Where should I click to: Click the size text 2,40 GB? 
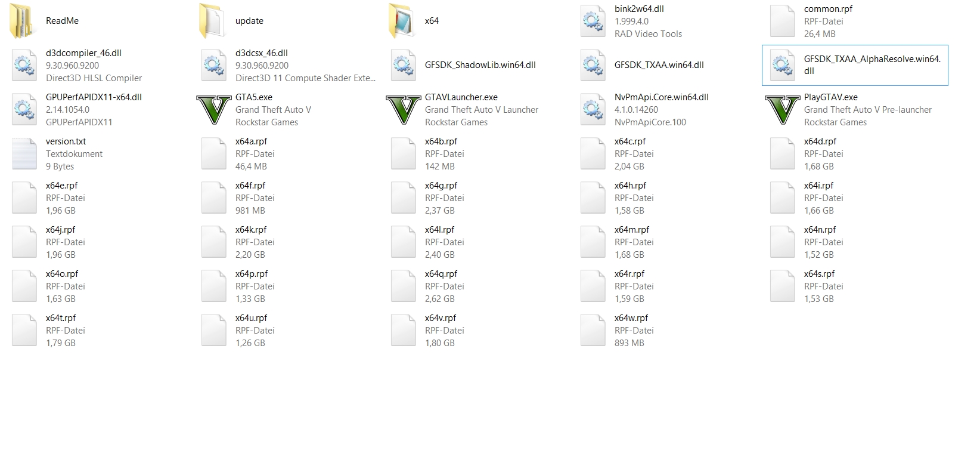click(x=440, y=255)
